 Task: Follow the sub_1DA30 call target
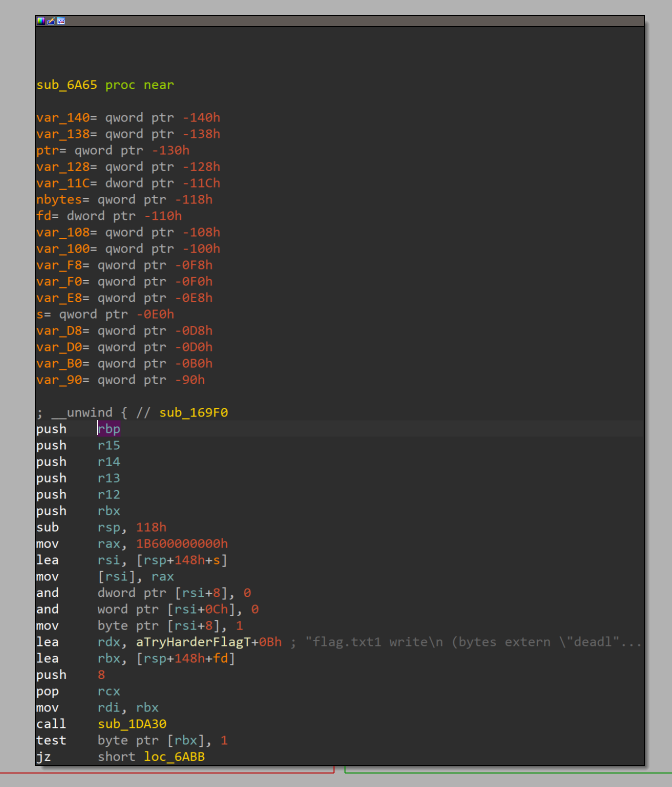click(x=132, y=724)
